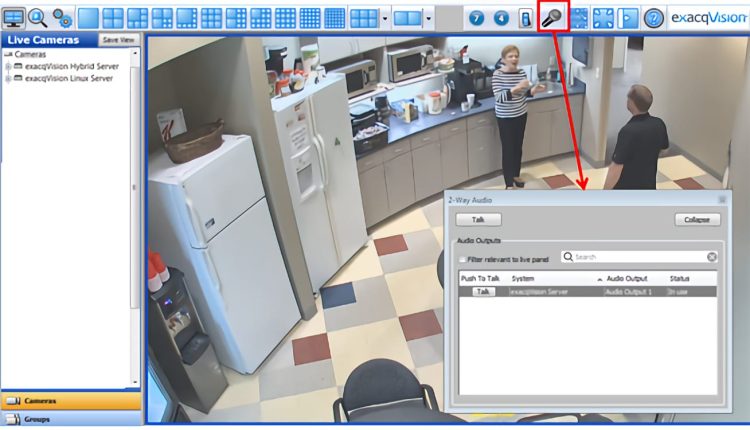Click the full screen arrows icon
This screenshot has width=750, height=430.
click(x=603, y=19)
